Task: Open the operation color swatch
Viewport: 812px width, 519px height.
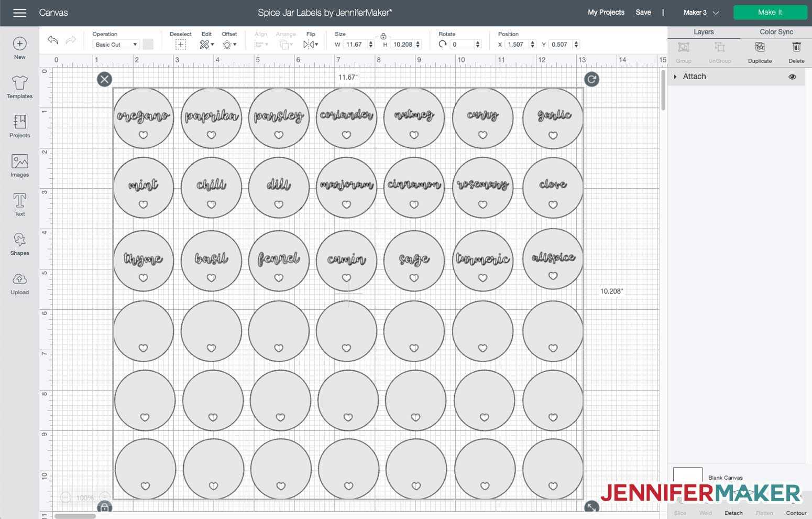Action: [148, 44]
